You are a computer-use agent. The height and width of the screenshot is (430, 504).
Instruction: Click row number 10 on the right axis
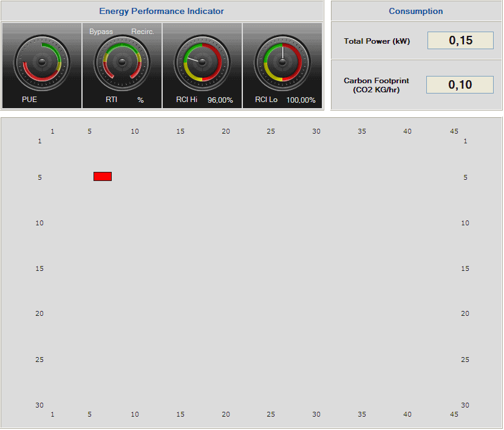pos(465,223)
